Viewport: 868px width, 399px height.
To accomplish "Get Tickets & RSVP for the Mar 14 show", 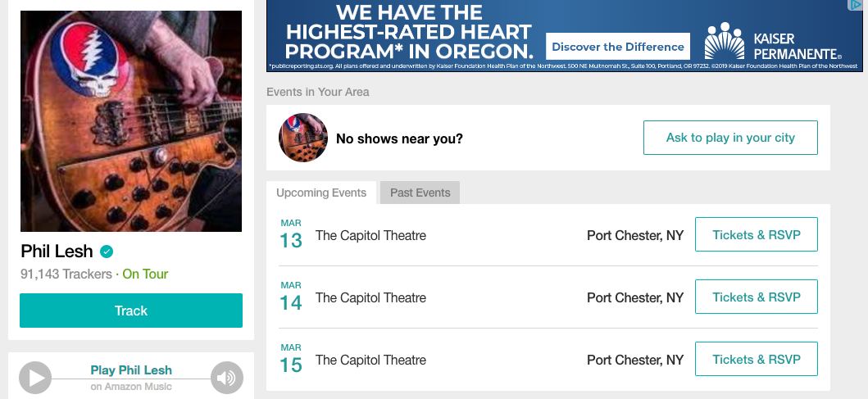I will coord(757,297).
